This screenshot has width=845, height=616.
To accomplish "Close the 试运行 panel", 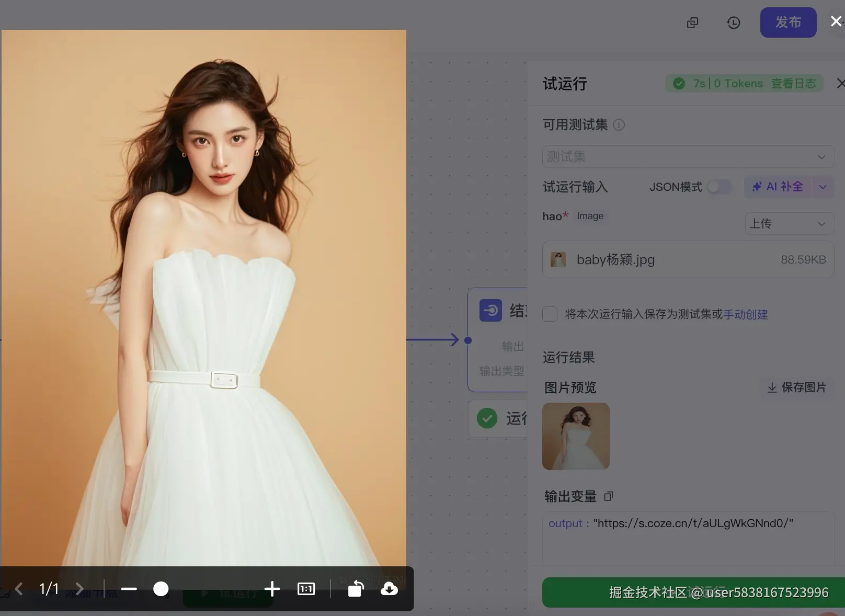I will pos(840,83).
